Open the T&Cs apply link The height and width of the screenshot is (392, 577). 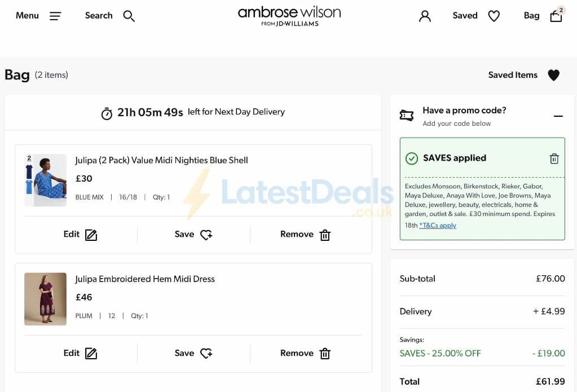(438, 225)
